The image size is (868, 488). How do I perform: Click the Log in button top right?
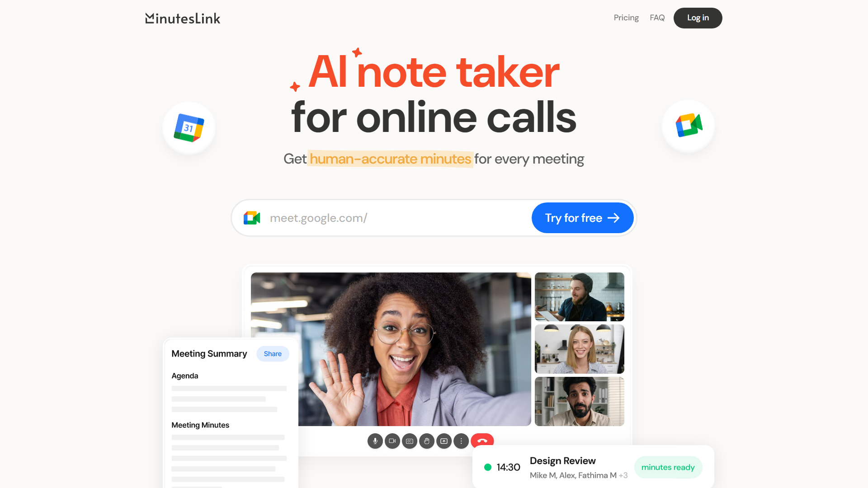pyautogui.click(x=698, y=17)
